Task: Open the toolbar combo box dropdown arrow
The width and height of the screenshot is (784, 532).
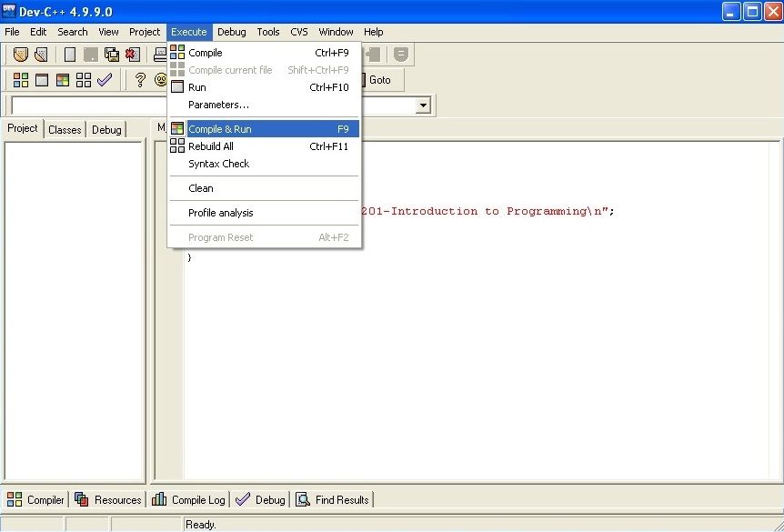Action: point(423,105)
